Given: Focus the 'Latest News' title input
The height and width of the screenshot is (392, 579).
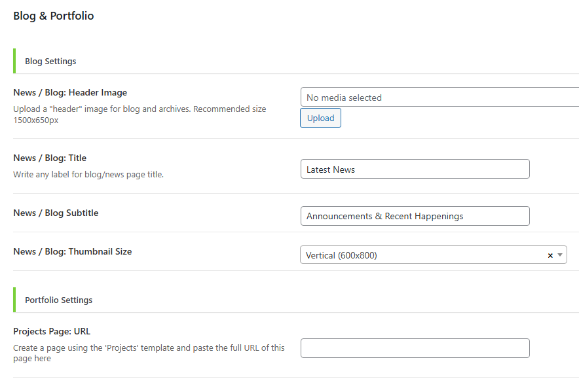Looking at the screenshot, I should tap(415, 169).
